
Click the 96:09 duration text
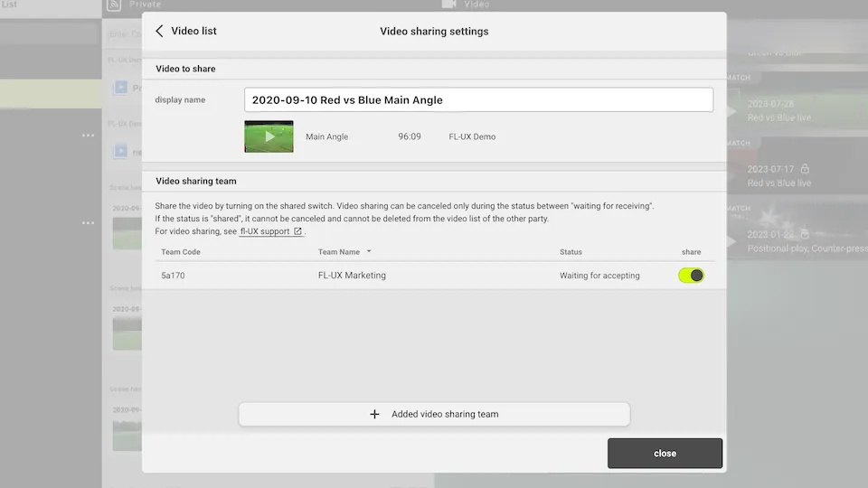pos(409,136)
